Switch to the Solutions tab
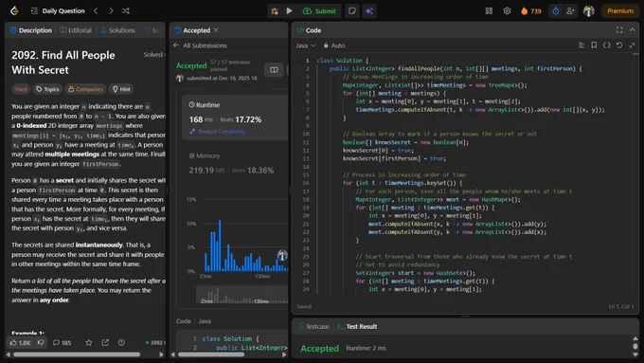Image resolution: width=644 pixels, height=363 pixels. [117, 30]
